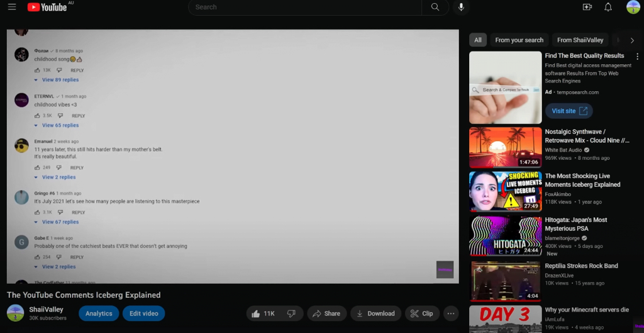This screenshot has height=333, width=644.
Task: Like the video with 11K thumbs up
Action: pos(263,313)
